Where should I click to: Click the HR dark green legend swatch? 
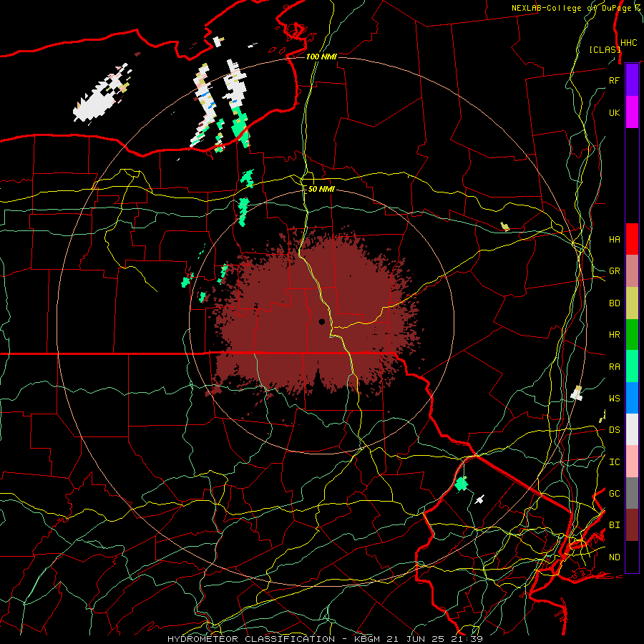(632, 334)
